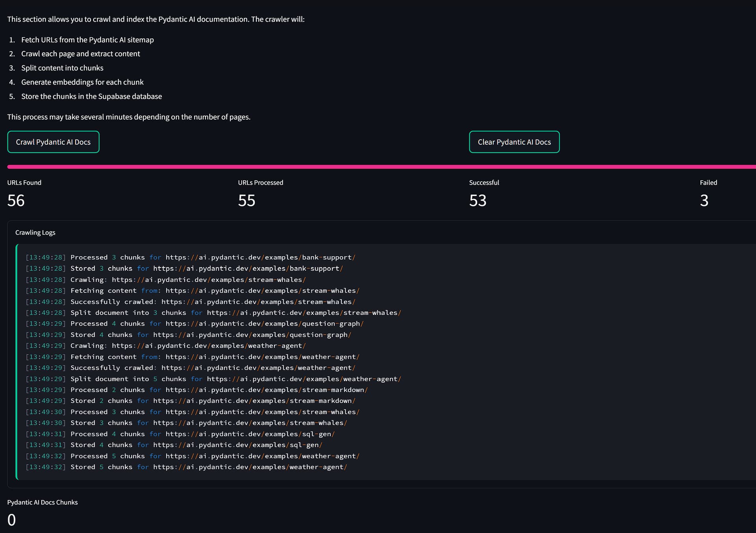Click the Crawl Pydantic AI Docs button
This screenshot has width=756, height=533.
pos(53,142)
